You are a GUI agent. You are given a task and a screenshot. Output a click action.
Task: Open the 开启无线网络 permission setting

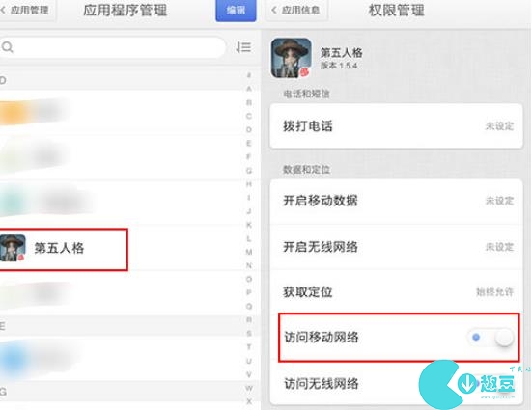pyautogui.click(x=396, y=247)
